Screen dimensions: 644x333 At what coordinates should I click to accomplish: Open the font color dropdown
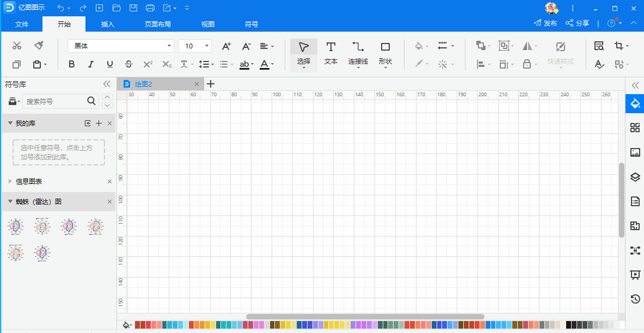point(267,64)
